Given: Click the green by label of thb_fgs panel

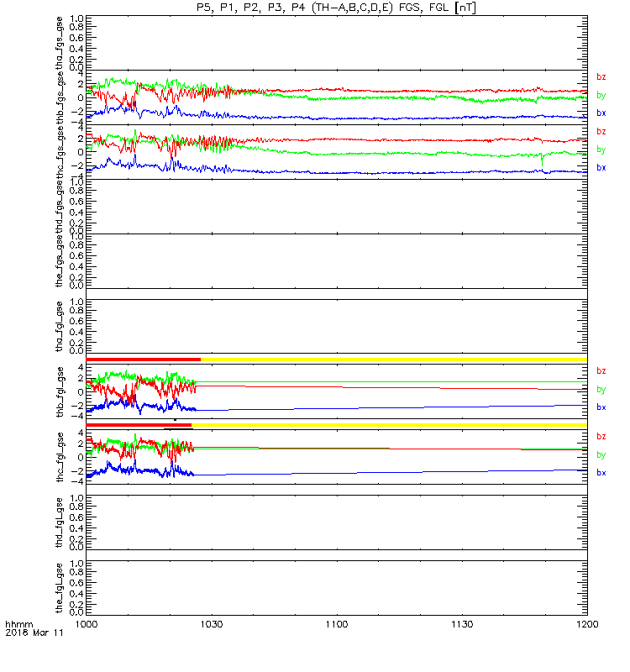Looking at the screenshot, I should click(x=601, y=95).
